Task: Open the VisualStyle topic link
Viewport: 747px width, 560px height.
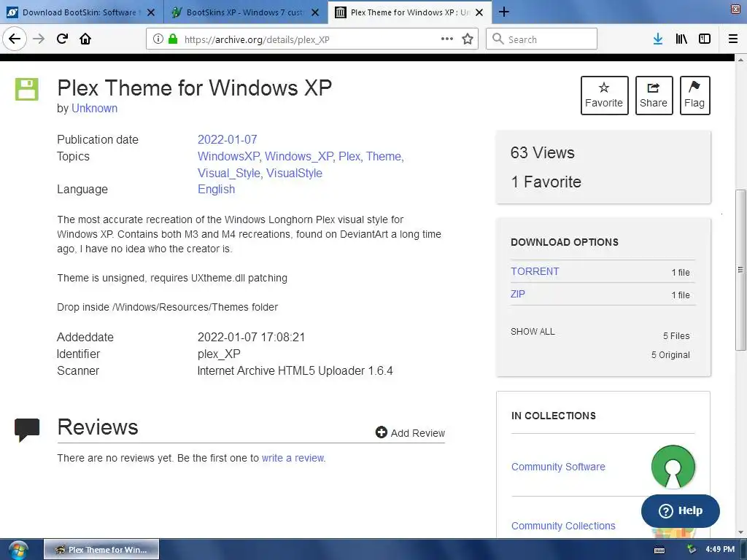Action: click(x=294, y=173)
